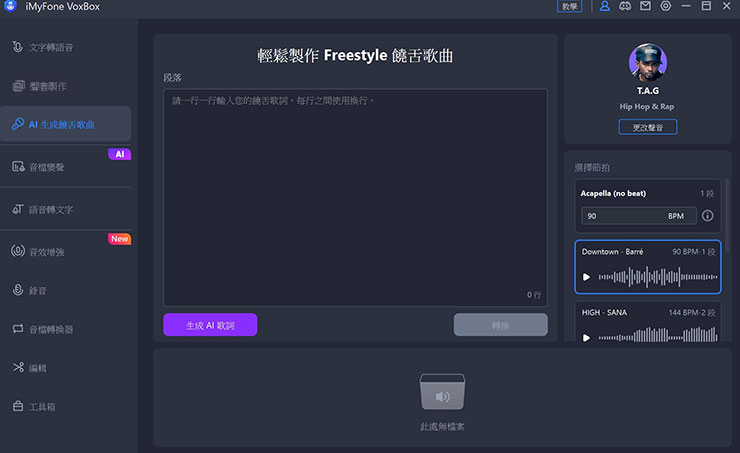Open the 教學 tutorial button in title bar
This screenshot has width=740, height=453.
point(570,7)
